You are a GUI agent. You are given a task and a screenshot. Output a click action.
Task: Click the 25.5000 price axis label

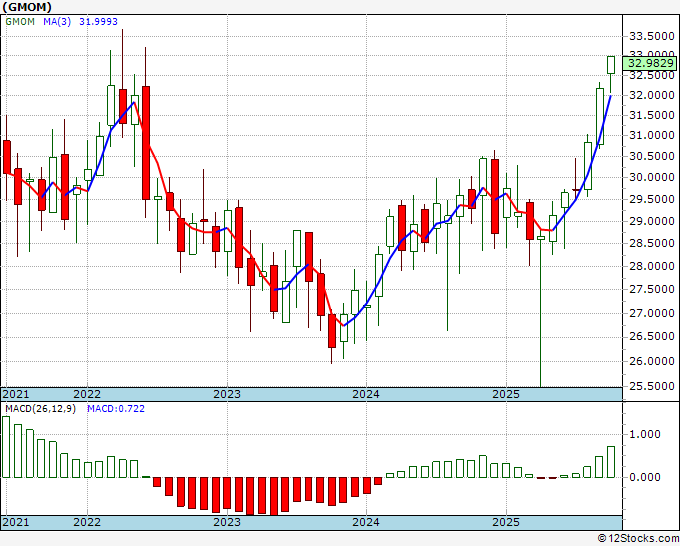(x=652, y=386)
